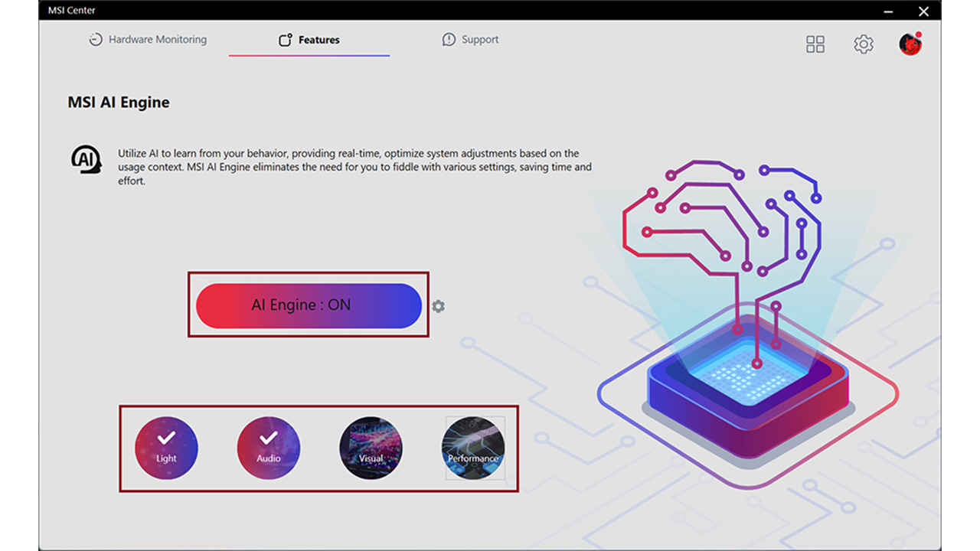Click the MSI Center title bar text

coord(71,11)
